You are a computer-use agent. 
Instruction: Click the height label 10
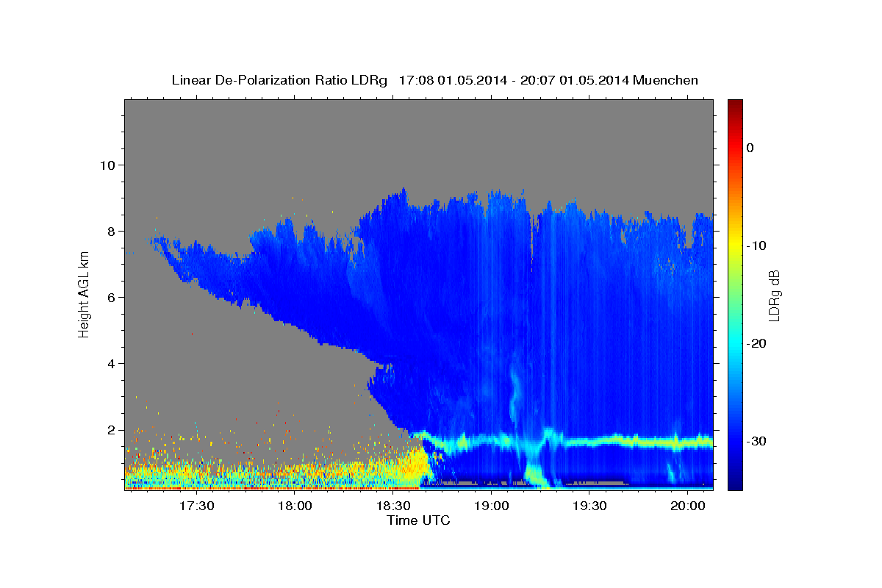pyautogui.click(x=106, y=165)
